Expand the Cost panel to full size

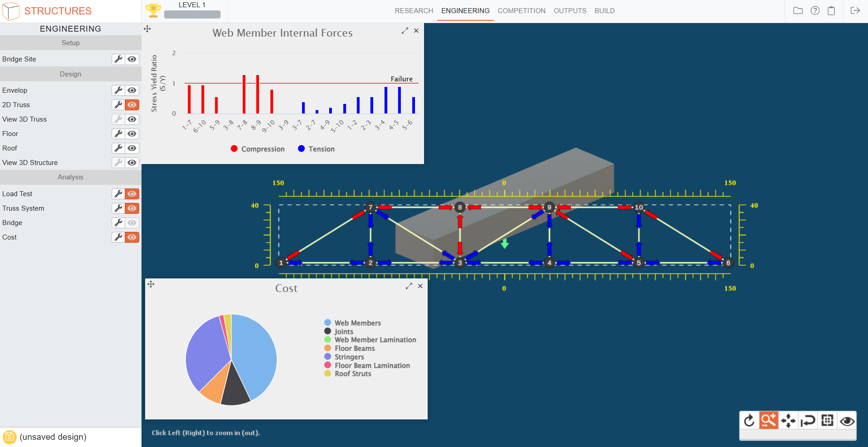pyautogui.click(x=409, y=286)
